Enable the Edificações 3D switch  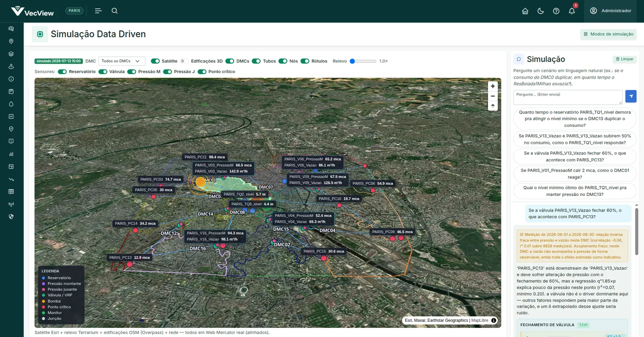pos(184,61)
